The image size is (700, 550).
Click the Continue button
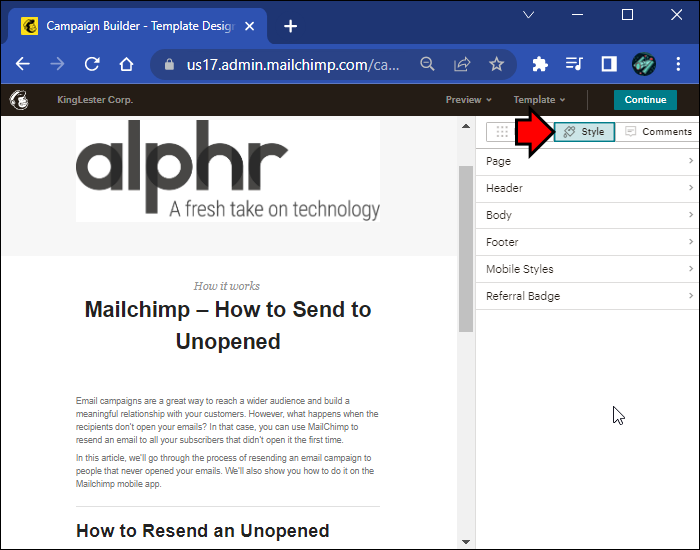tap(645, 100)
